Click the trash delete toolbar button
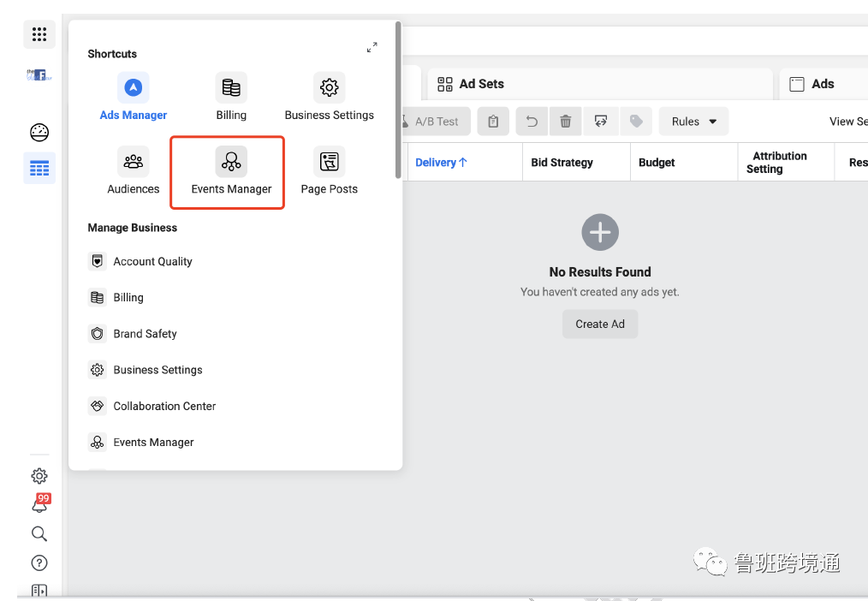 pos(565,122)
